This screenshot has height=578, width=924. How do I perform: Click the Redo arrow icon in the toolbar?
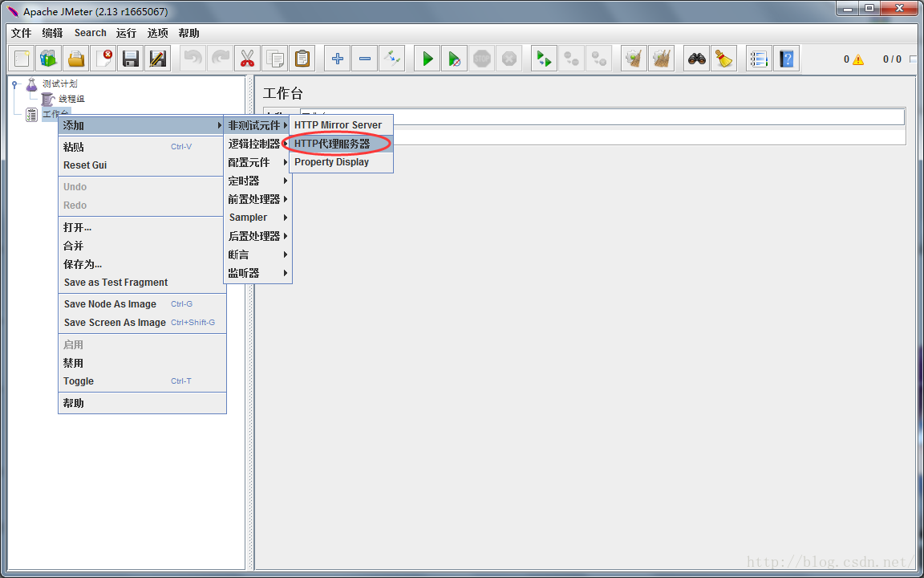(220, 59)
